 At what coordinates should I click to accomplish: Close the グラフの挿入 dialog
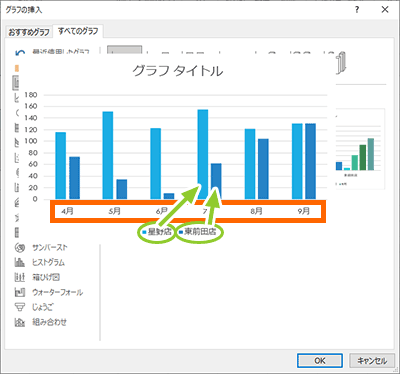[385, 10]
